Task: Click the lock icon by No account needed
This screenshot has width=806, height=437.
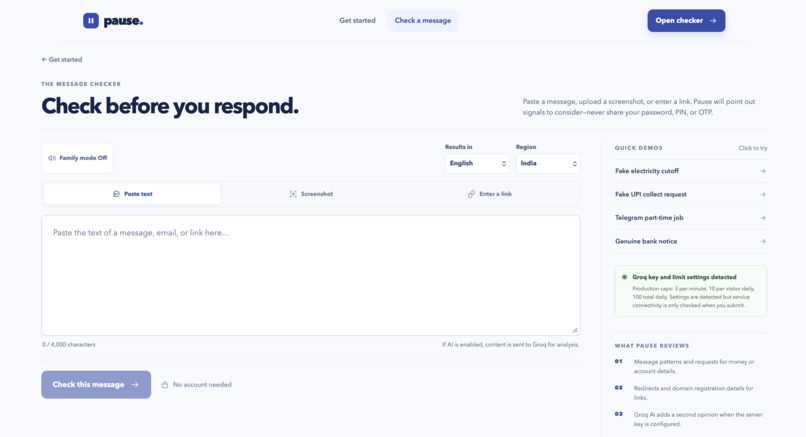Action: coord(165,385)
